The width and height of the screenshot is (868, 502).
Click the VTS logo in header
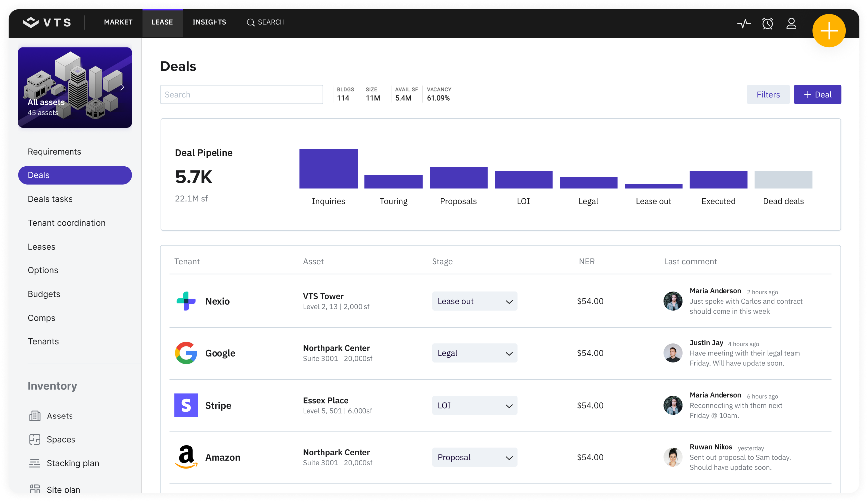[x=47, y=22]
